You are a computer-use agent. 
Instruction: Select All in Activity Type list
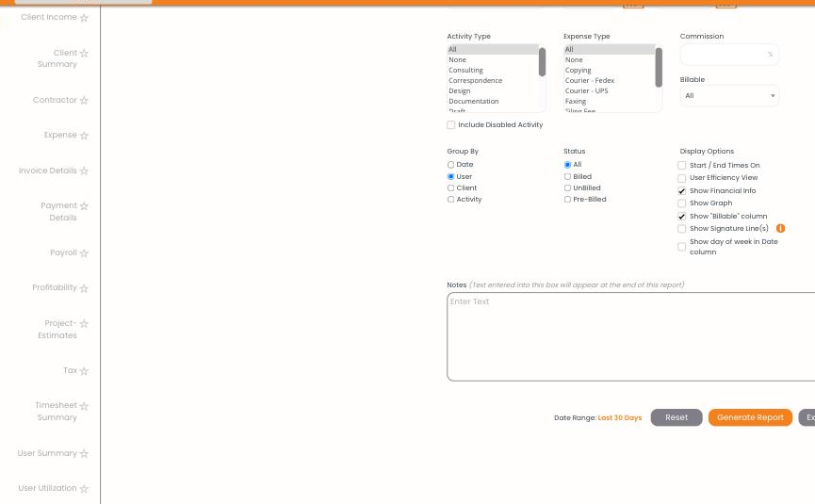coord(492,49)
